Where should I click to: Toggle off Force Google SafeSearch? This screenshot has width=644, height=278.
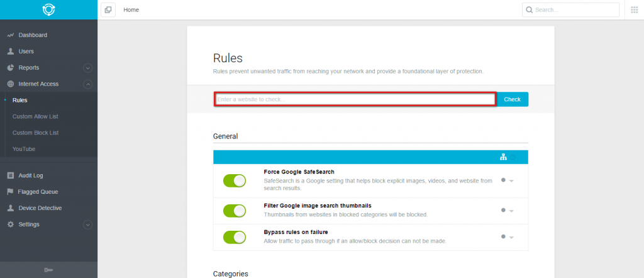pyautogui.click(x=235, y=181)
